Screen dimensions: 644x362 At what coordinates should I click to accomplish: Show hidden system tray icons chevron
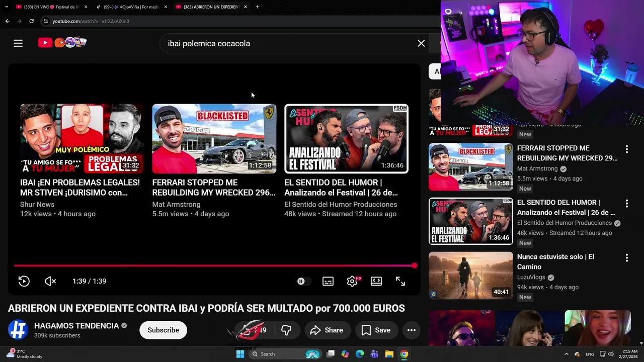pos(566,354)
